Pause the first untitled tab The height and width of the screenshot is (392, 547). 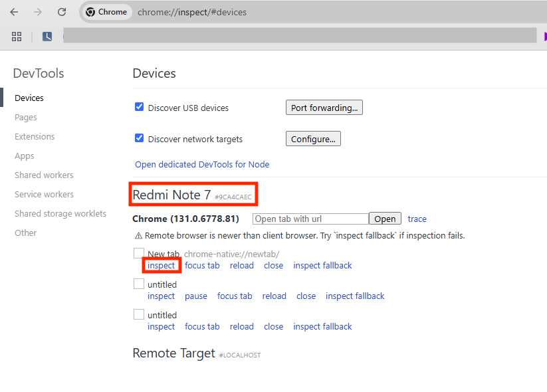[x=196, y=296]
